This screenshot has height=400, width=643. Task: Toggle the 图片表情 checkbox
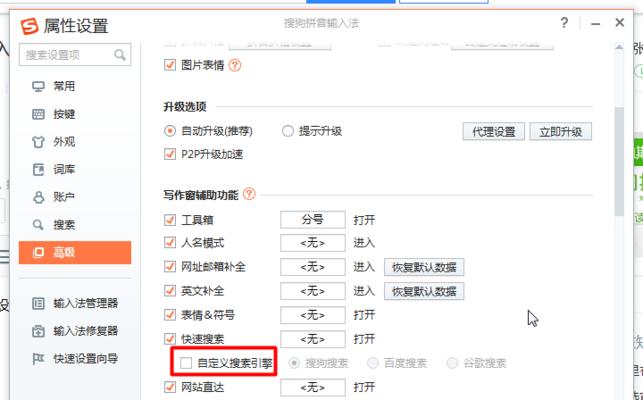[x=170, y=65]
